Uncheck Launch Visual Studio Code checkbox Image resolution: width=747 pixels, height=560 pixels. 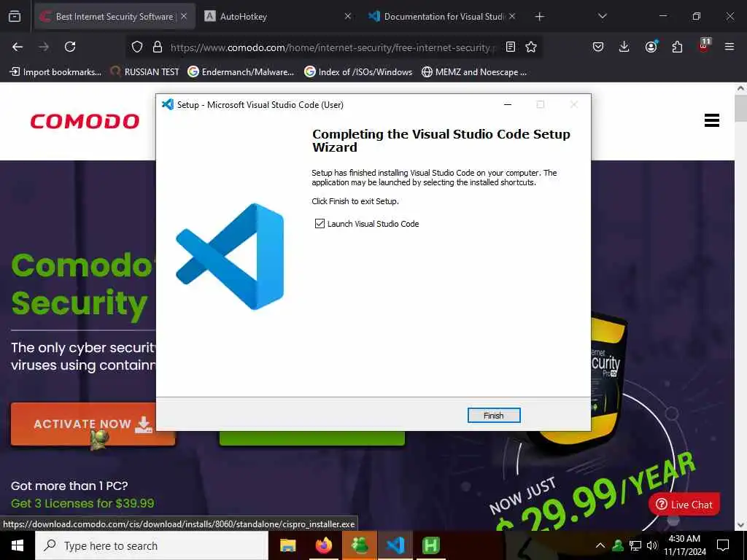coord(320,223)
